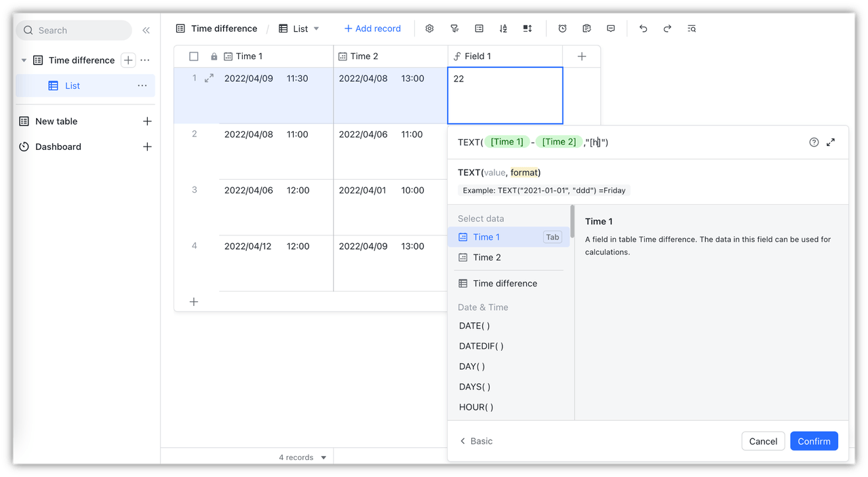Confirm the formula with the Confirm button
The width and height of the screenshot is (868, 477).
(x=814, y=441)
